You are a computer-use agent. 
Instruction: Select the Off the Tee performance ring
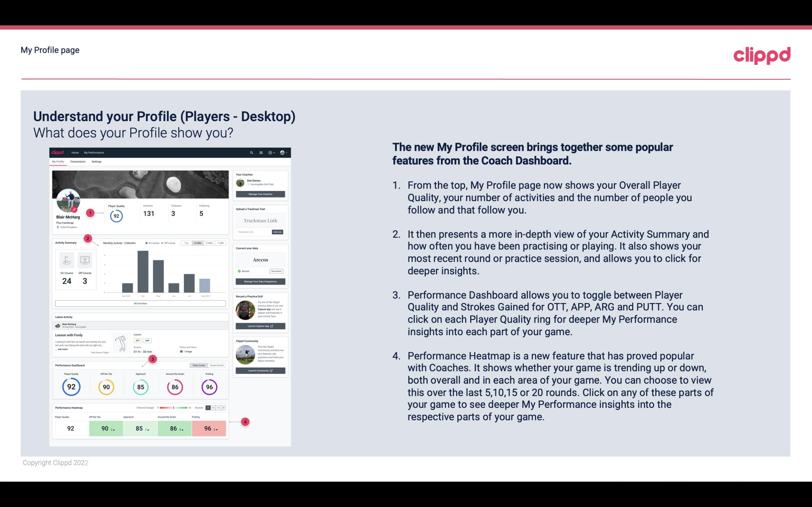tap(105, 387)
